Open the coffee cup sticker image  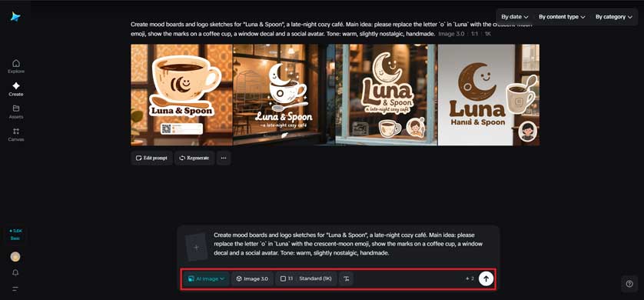pyautogui.click(x=181, y=95)
